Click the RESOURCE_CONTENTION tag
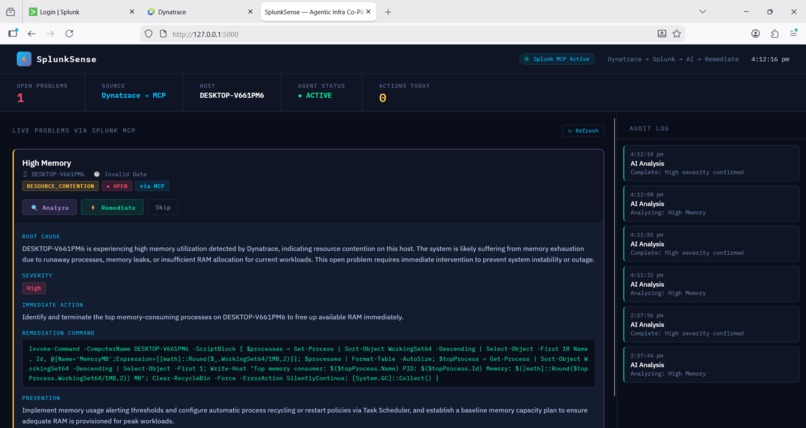The height and width of the screenshot is (428, 806). 60,186
